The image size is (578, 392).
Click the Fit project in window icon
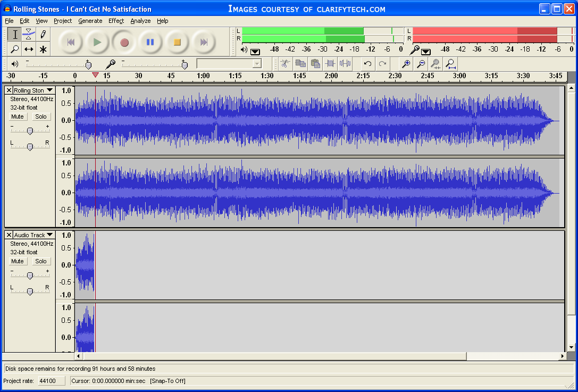point(450,64)
